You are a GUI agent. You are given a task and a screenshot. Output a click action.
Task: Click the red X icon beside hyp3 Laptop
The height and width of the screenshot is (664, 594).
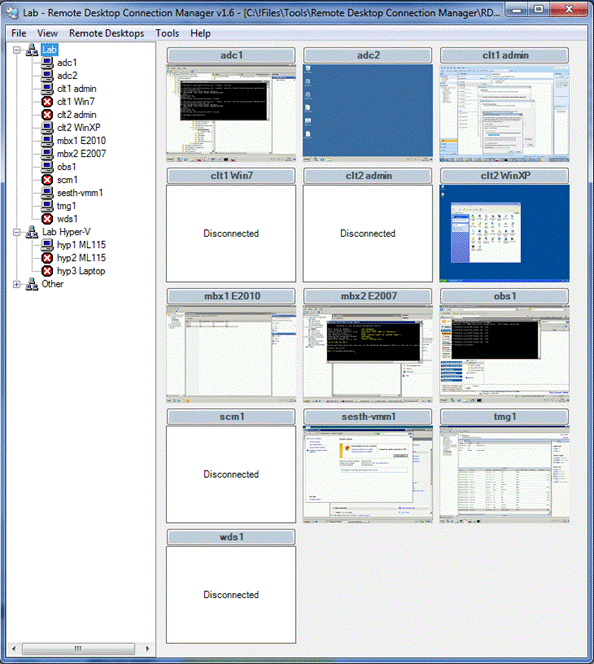47,271
